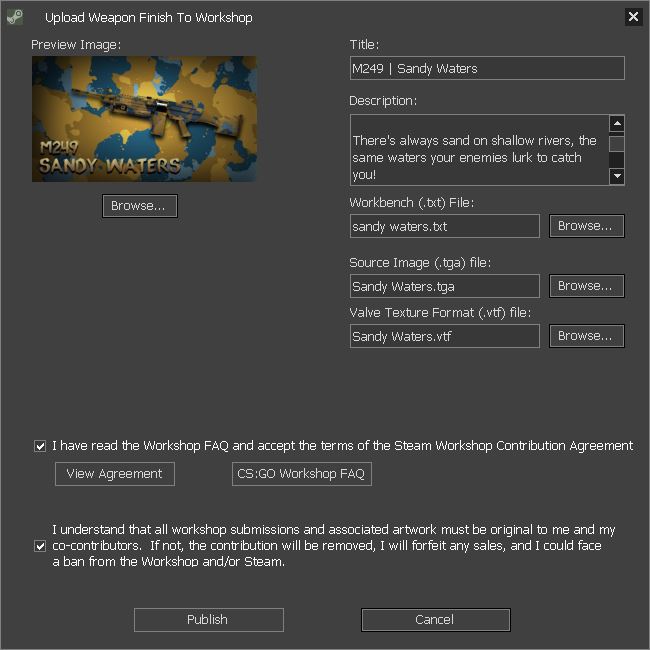Viewport: 650px width, 650px height.
Task: Browse for the Workbench .txt file
Action: click(x=587, y=226)
